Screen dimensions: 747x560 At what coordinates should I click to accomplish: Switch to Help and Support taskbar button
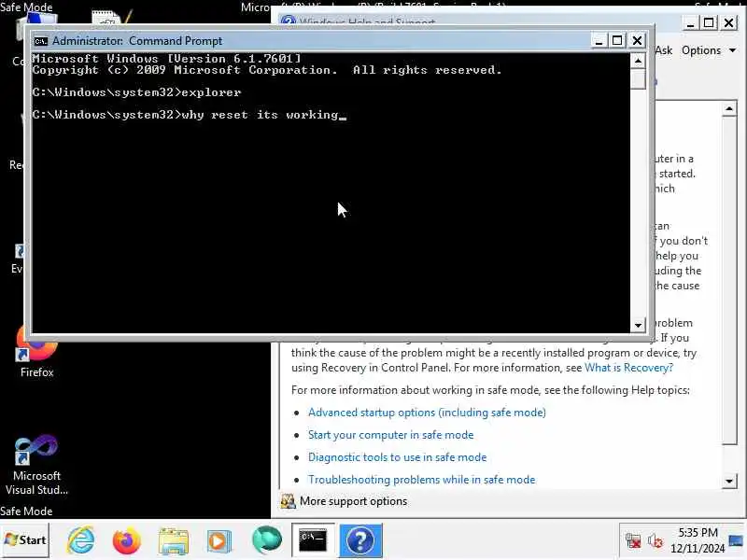point(360,540)
